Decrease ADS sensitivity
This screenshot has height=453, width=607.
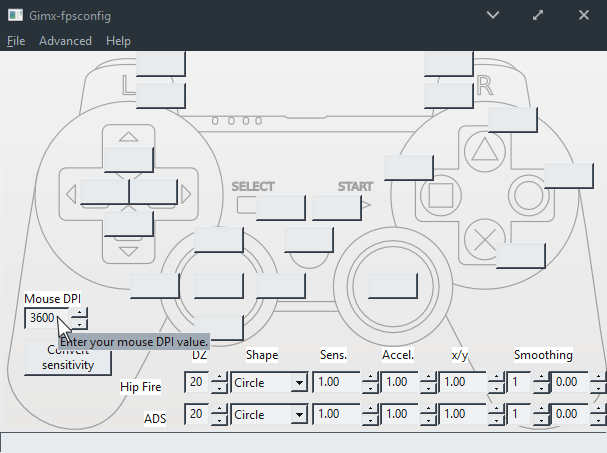point(370,420)
